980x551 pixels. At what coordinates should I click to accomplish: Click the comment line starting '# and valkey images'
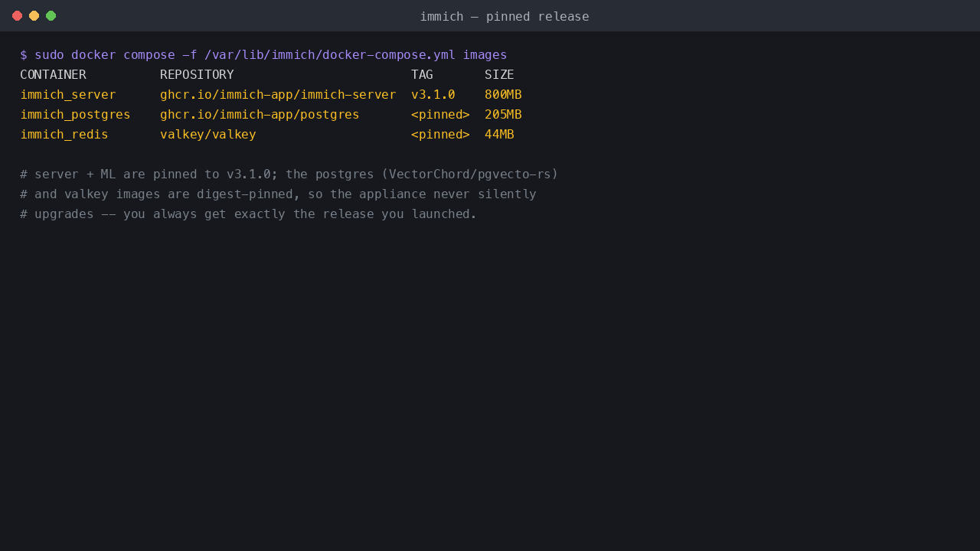(x=278, y=194)
